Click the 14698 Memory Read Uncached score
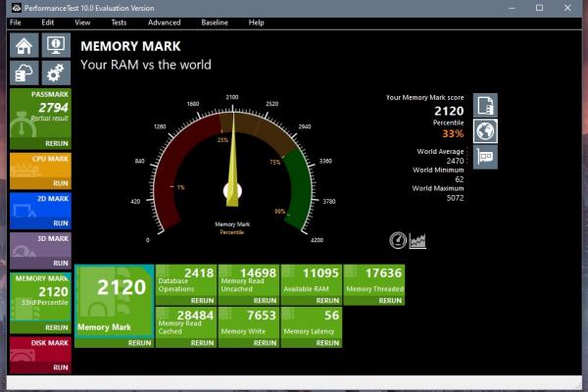The image size is (588, 392). coord(258,272)
